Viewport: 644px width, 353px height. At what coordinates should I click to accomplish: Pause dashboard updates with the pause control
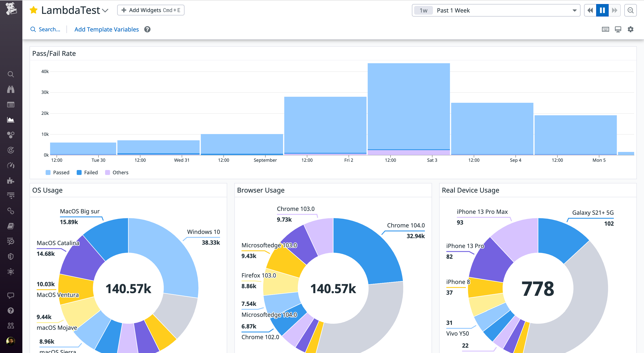pyautogui.click(x=602, y=10)
